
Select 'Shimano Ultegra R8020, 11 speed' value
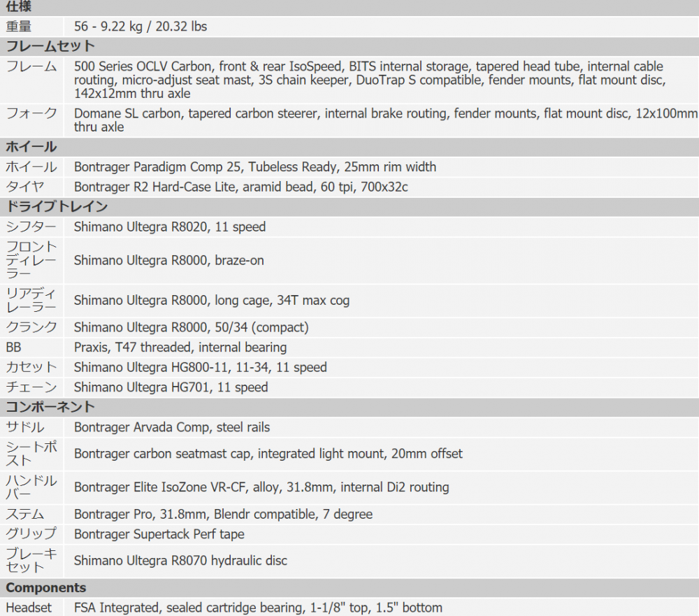click(170, 227)
